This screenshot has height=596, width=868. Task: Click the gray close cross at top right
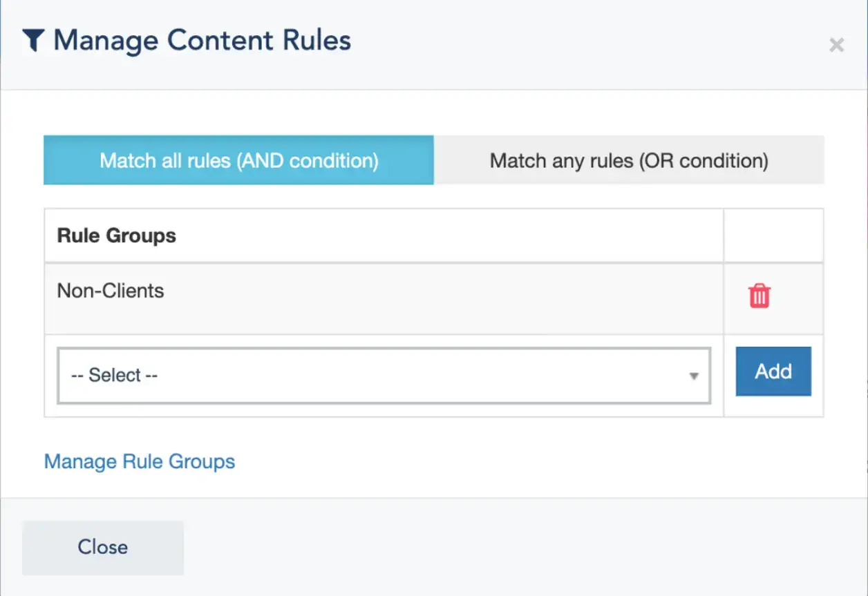pos(837,45)
